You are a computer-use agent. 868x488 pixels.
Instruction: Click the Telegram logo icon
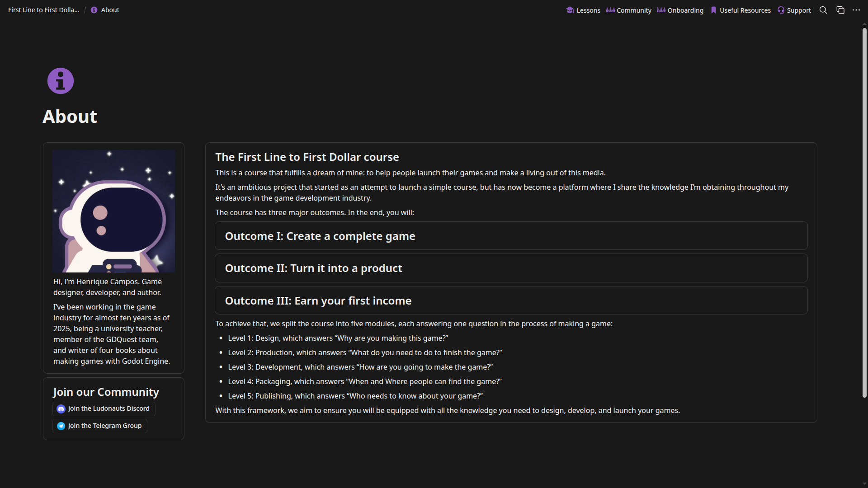pos(61,426)
